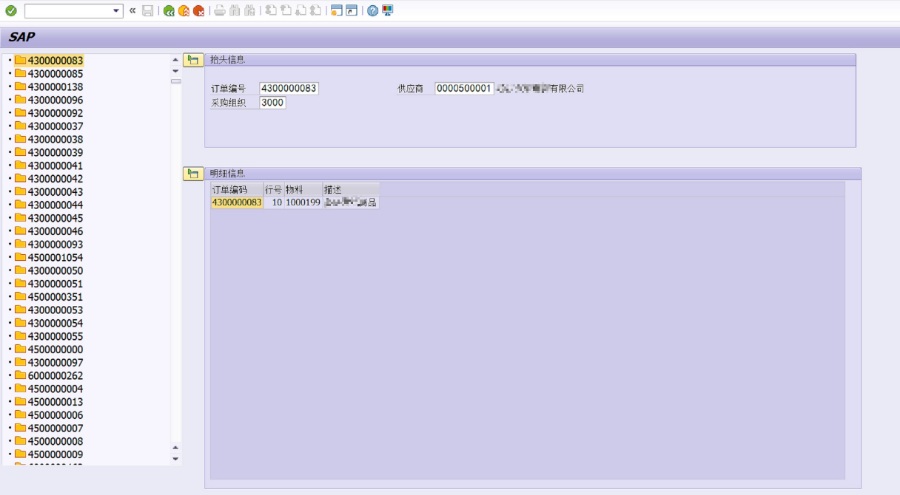Select folder 6000000262 in the tree
This screenshot has height=495, width=900.
coord(55,375)
